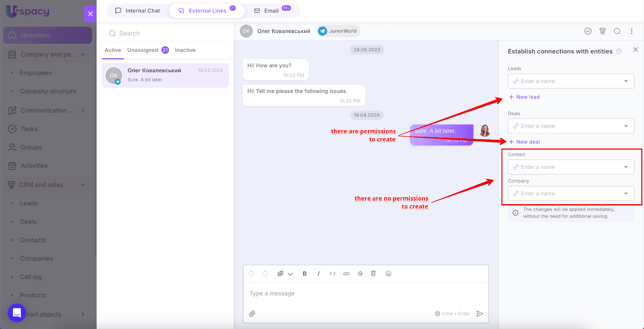Clear the message with trash icon
Image resolution: width=644 pixels, height=329 pixels.
[374, 274]
